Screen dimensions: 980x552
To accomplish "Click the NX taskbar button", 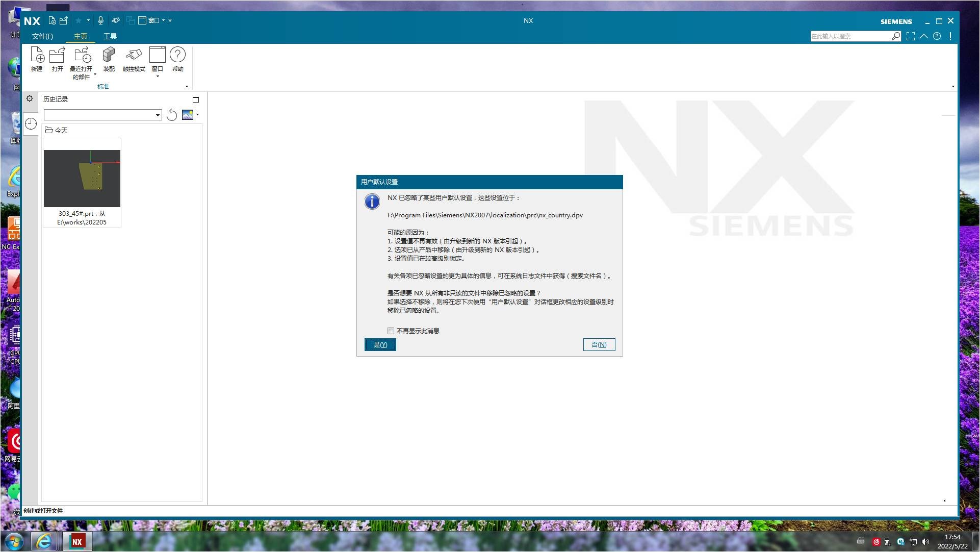I will [x=78, y=541].
